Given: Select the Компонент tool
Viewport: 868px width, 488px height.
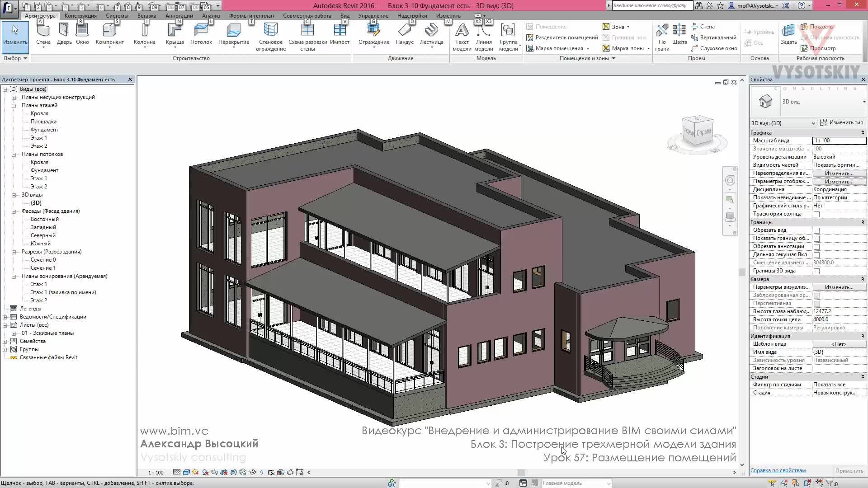Looking at the screenshot, I should [109, 35].
